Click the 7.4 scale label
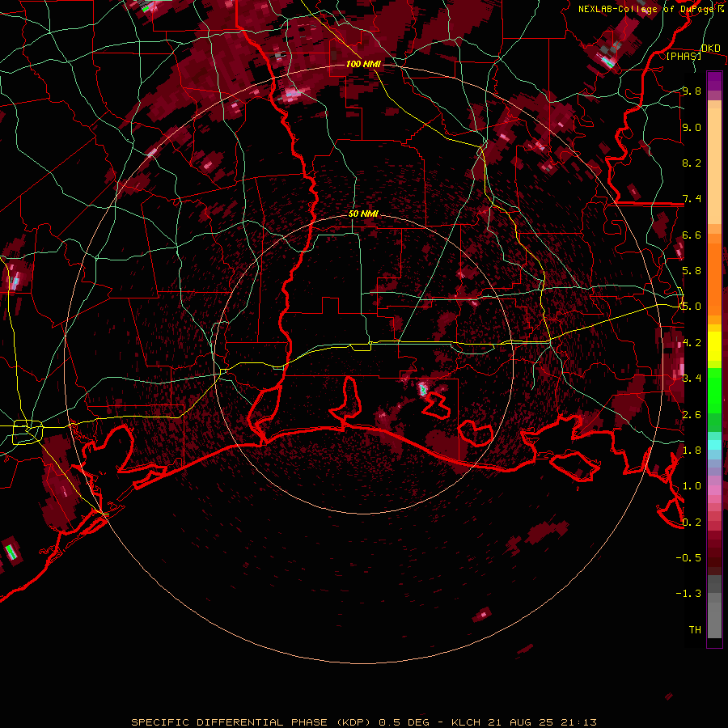 (x=692, y=199)
